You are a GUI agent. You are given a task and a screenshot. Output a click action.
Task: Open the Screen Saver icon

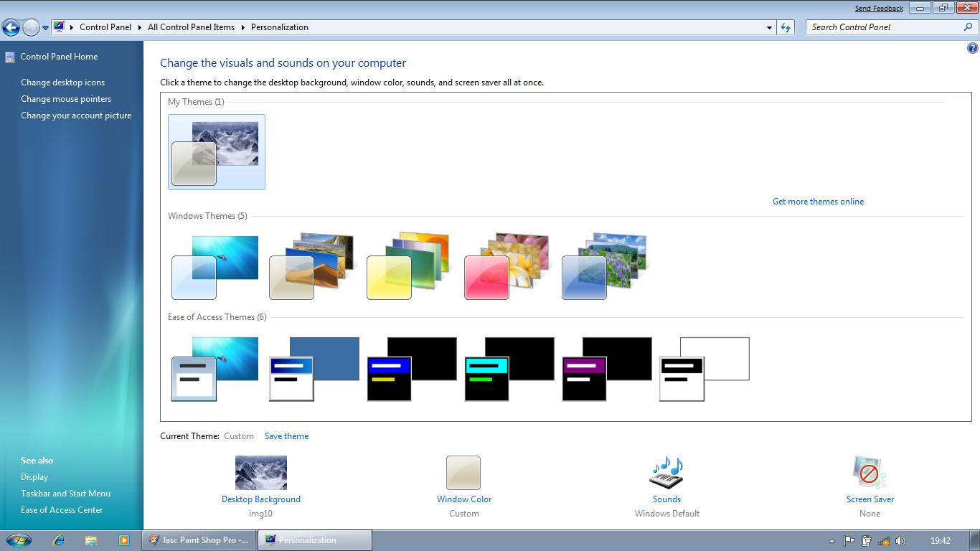(869, 473)
